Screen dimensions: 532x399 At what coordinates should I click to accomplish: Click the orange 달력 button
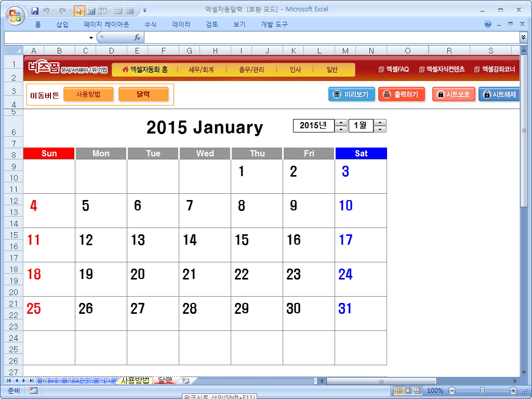(x=143, y=95)
